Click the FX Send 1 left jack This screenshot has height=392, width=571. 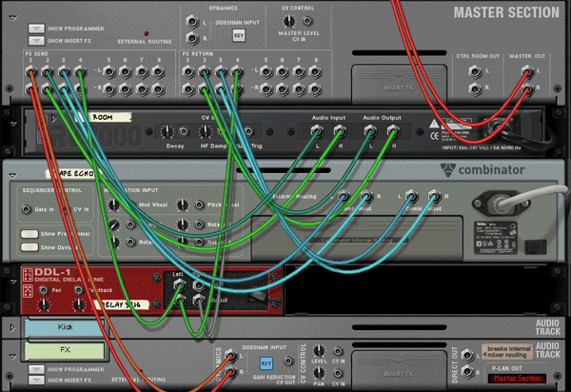click(x=30, y=70)
